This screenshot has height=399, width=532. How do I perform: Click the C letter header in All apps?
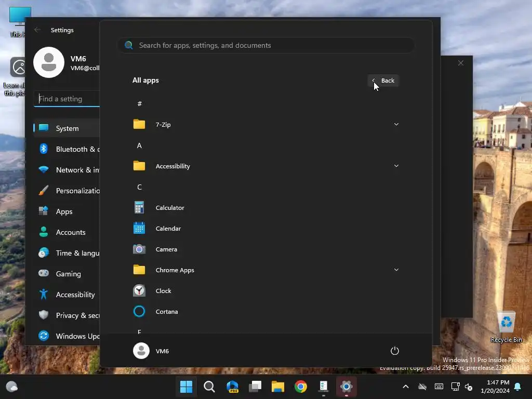coord(139,187)
